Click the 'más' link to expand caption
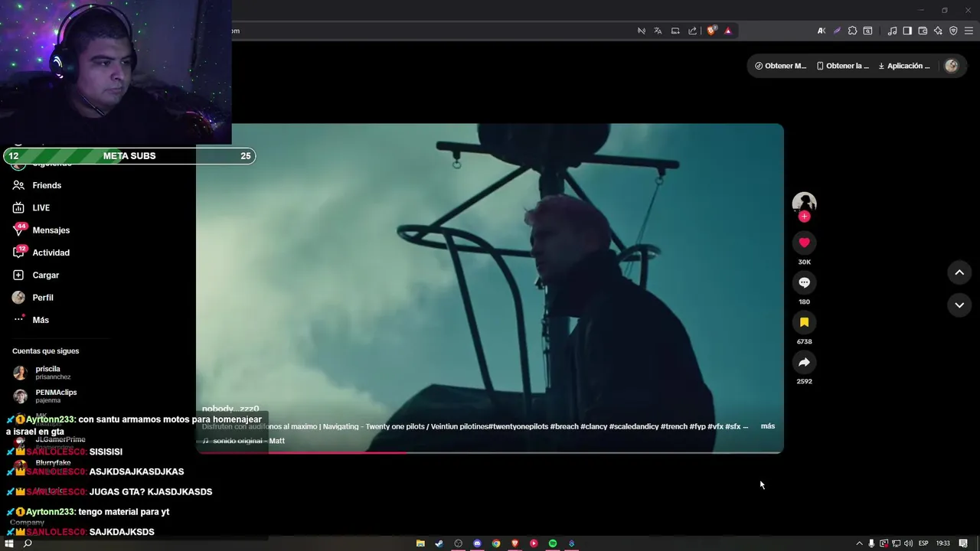The width and height of the screenshot is (980, 551). pos(767,426)
